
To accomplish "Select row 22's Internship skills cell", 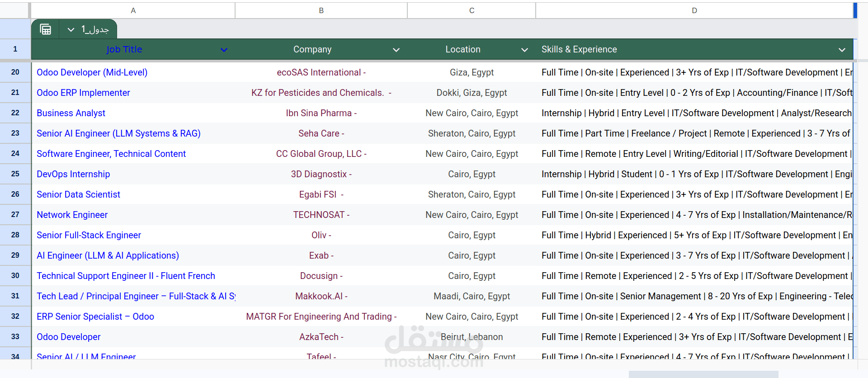I will tap(694, 113).
